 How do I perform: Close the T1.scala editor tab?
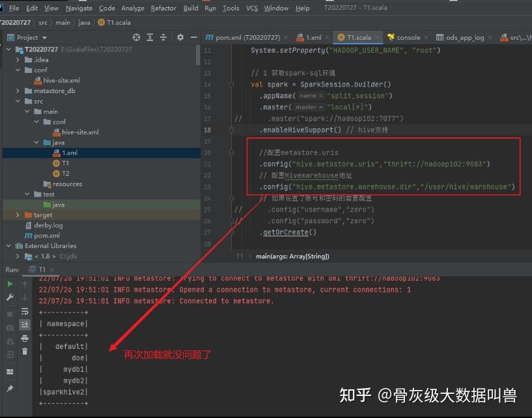376,37
